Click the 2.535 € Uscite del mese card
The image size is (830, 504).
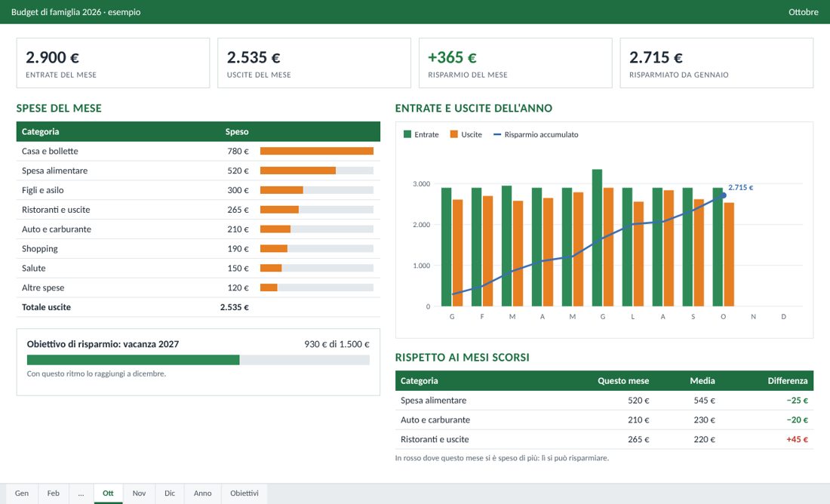[x=314, y=63]
